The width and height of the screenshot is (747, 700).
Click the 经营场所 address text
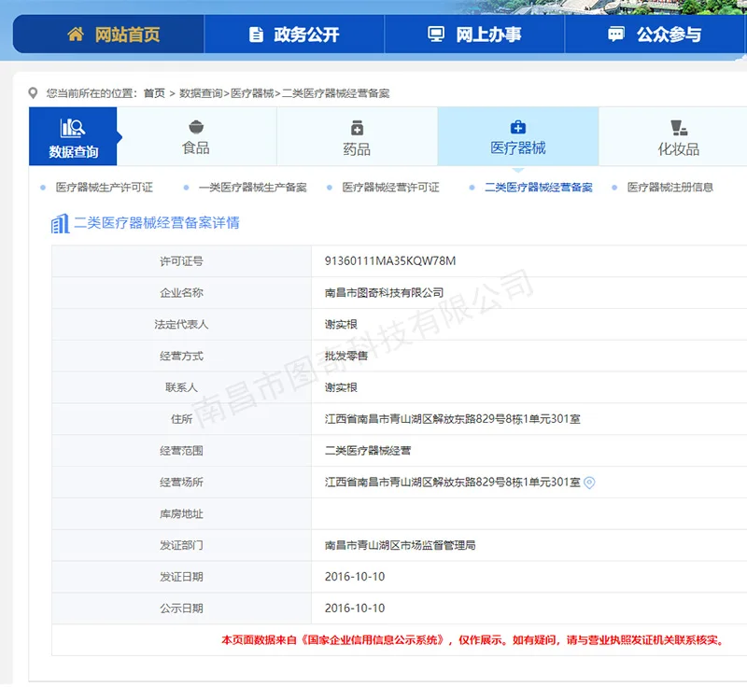coord(453,483)
